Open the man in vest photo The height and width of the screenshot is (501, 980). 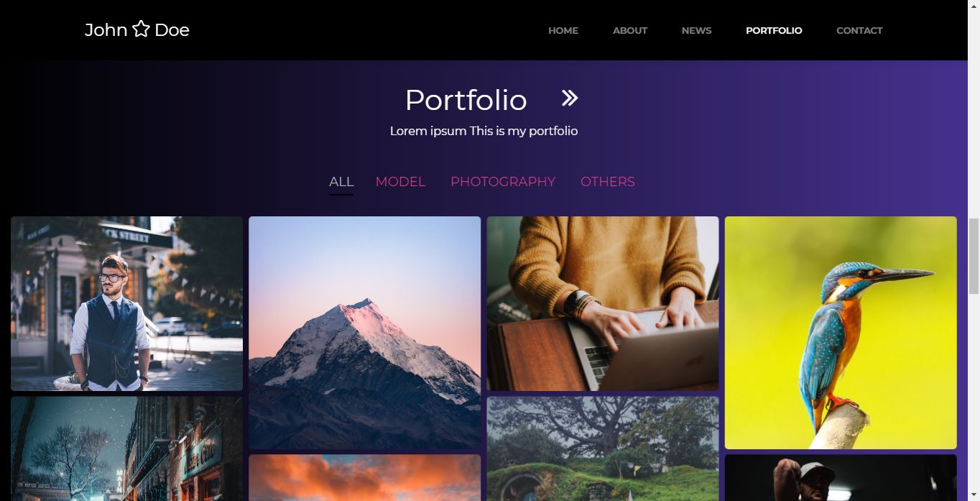pyautogui.click(x=126, y=303)
